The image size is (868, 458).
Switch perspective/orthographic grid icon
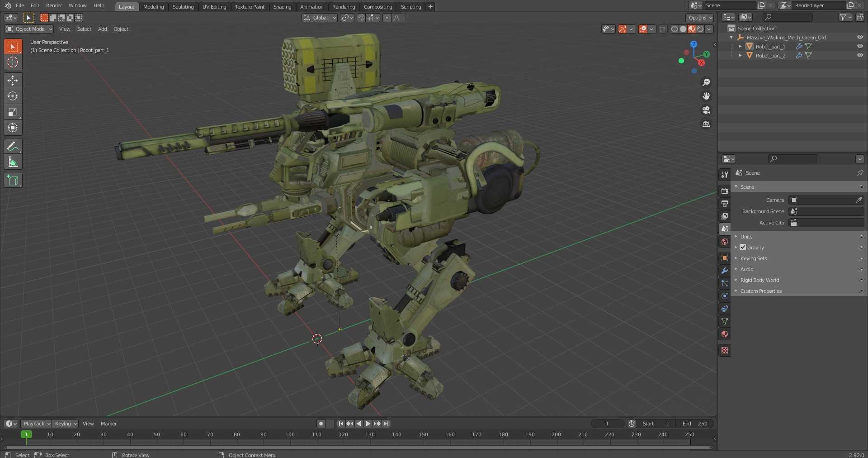tap(706, 124)
